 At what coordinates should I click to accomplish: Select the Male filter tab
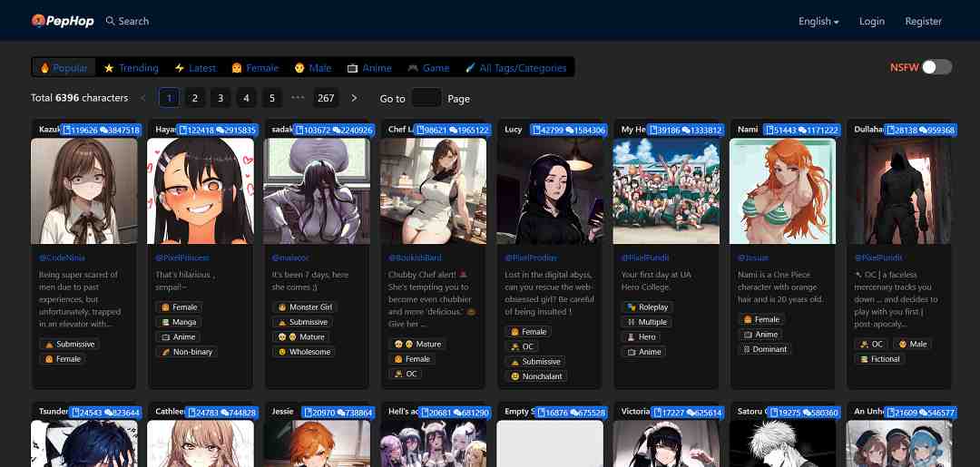pos(312,68)
